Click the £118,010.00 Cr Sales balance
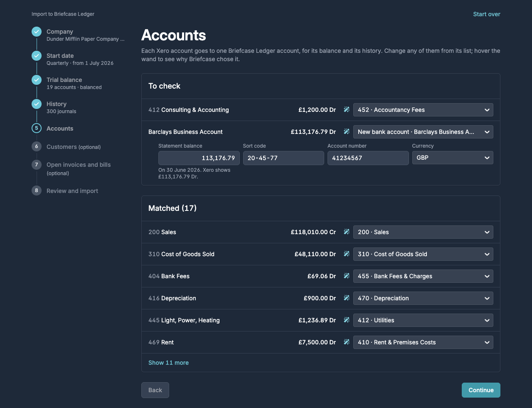This screenshot has width=532, height=408. point(313,232)
